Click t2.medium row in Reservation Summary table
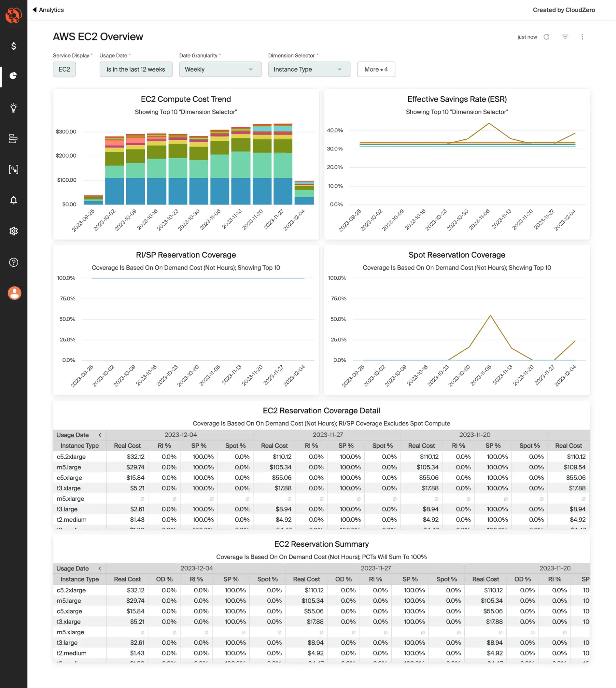Image resolution: width=616 pixels, height=688 pixels. (321, 653)
